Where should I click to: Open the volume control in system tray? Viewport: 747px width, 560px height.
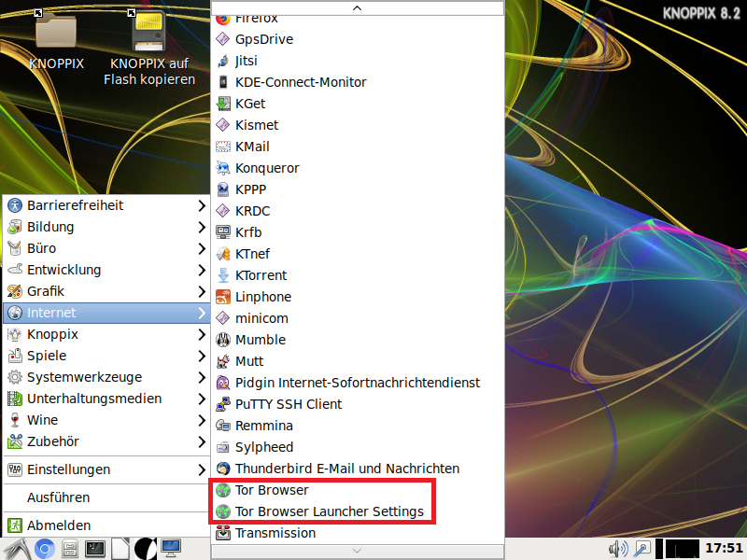coord(618,549)
